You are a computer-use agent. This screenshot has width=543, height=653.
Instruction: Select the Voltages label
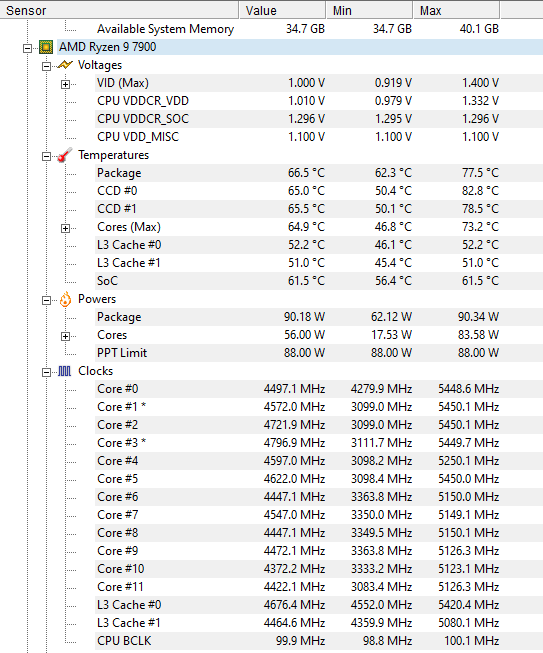pos(100,65)
